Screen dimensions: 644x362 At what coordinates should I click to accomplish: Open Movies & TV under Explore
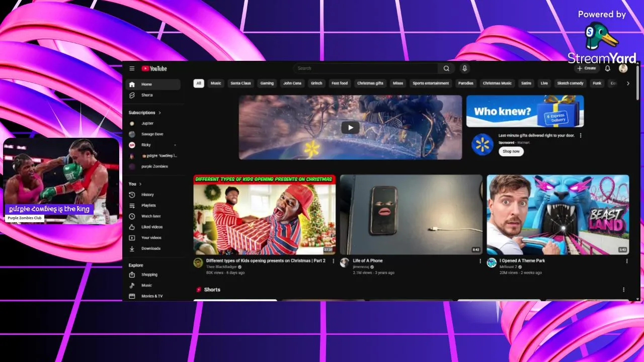coord(153,296)
